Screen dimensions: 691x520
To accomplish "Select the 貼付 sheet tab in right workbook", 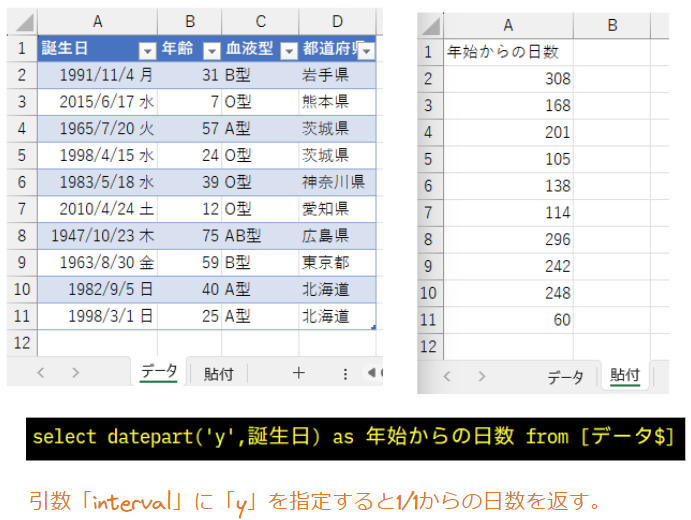I will tap(624, 375).
